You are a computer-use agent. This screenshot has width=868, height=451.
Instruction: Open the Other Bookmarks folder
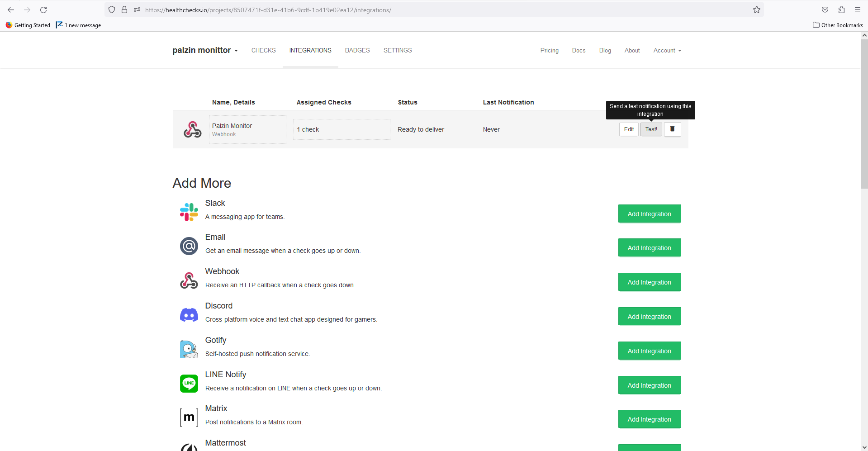tap(838, 25)
